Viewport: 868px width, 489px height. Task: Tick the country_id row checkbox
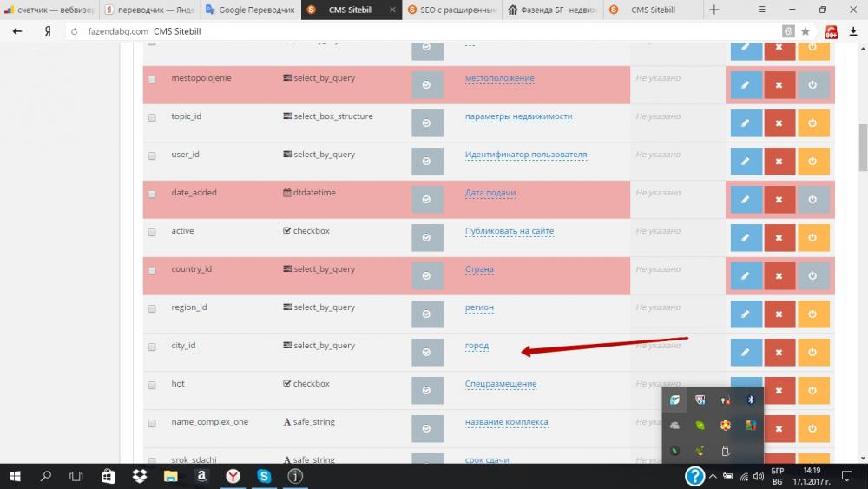pyautogui.click(x=152, y=270)
